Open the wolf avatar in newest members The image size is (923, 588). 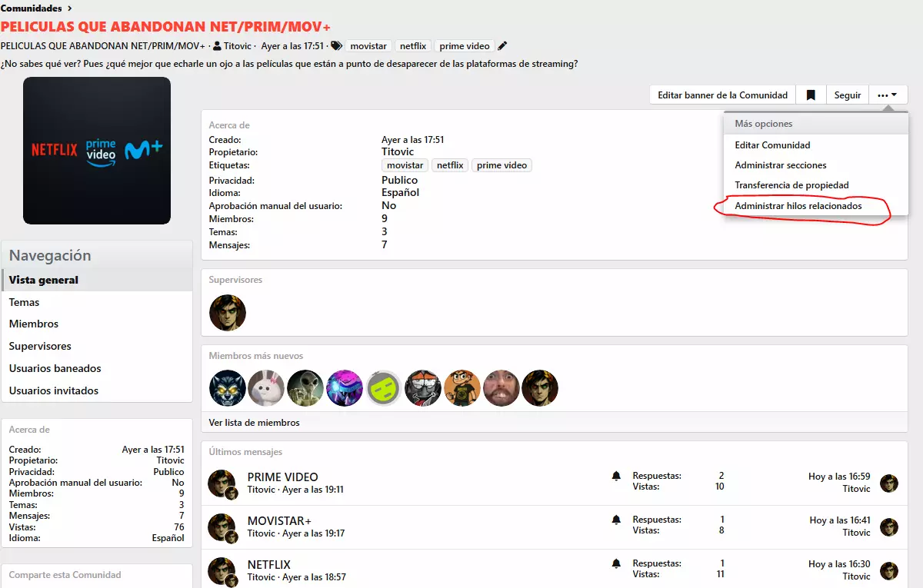tap(228, 388)
